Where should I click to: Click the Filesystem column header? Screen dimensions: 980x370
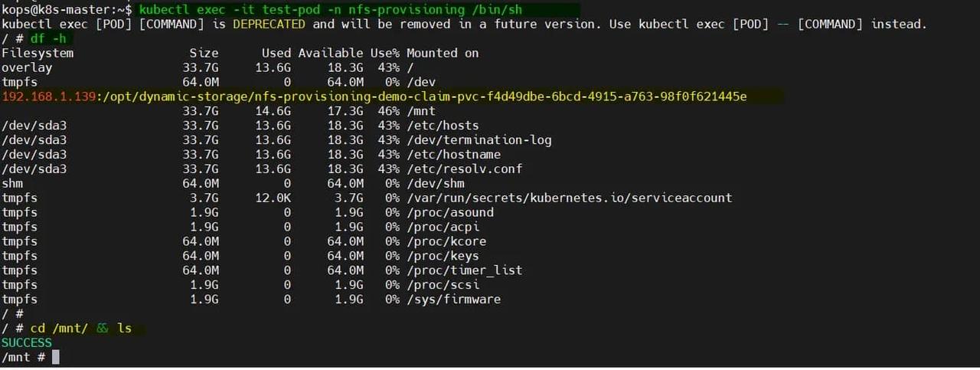click(x=38, y=53)
